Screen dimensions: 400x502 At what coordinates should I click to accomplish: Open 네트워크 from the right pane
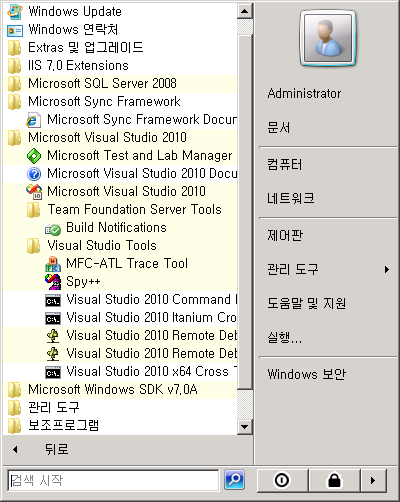(x=291, y=199)
